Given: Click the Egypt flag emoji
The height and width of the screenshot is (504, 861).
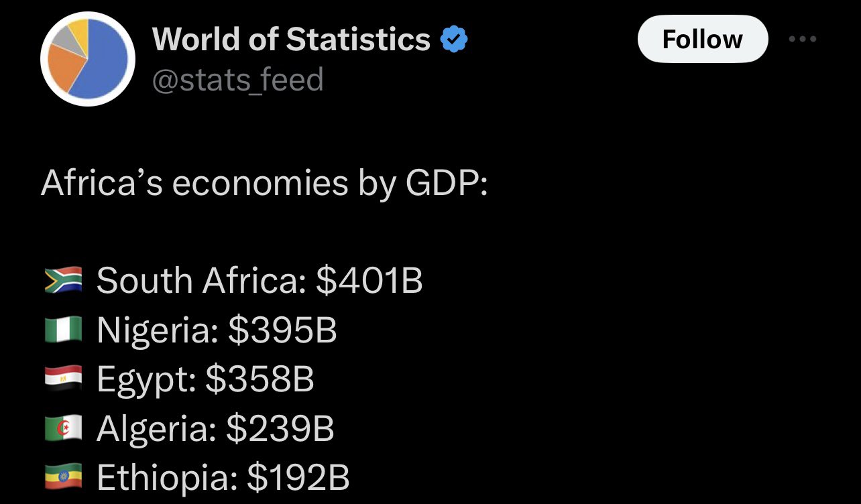Looking at the screenshot, I should coord(63,379).
